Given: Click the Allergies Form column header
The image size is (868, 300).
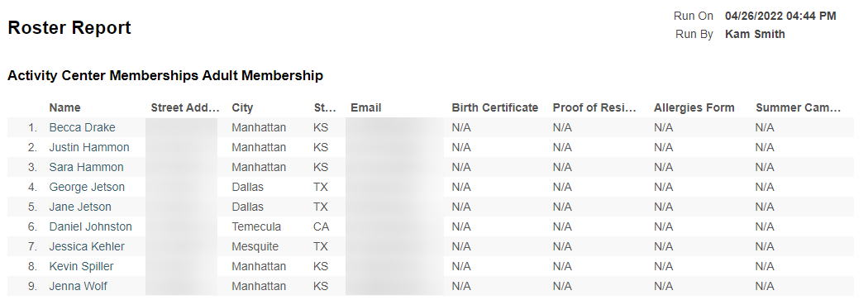Looking at the screenshot, I should (x=694, y=107).
